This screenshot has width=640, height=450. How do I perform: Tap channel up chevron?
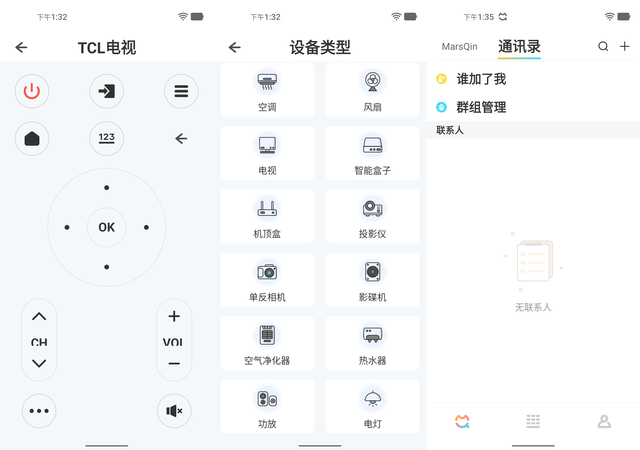(x=39, y=316)
